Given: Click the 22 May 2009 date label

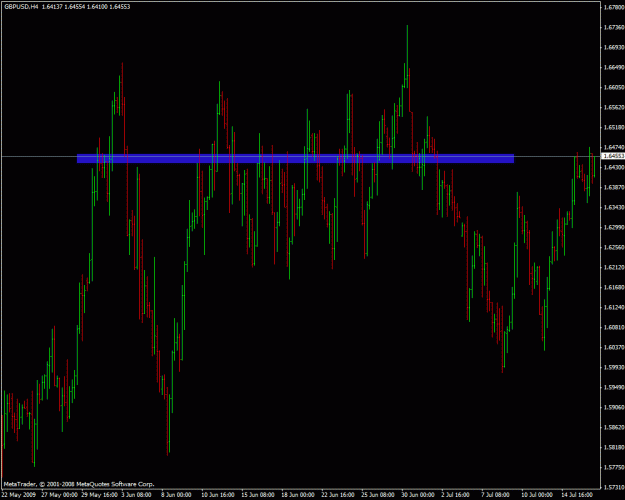Looking at the screenshot, I should 18,495.
